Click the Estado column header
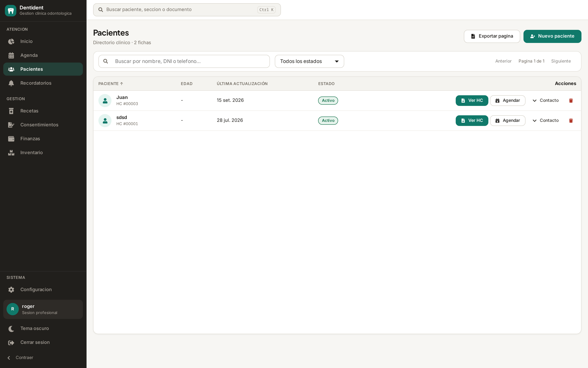The image size is (588, 368). (326, 84)
